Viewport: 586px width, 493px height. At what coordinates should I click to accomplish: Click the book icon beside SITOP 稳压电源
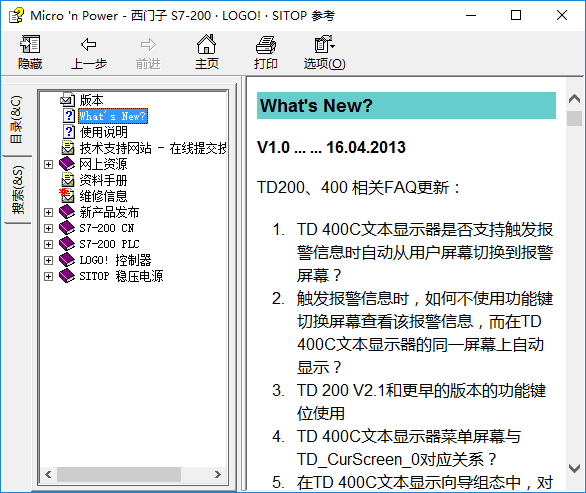pyautogui.click(x=67, y=276)
